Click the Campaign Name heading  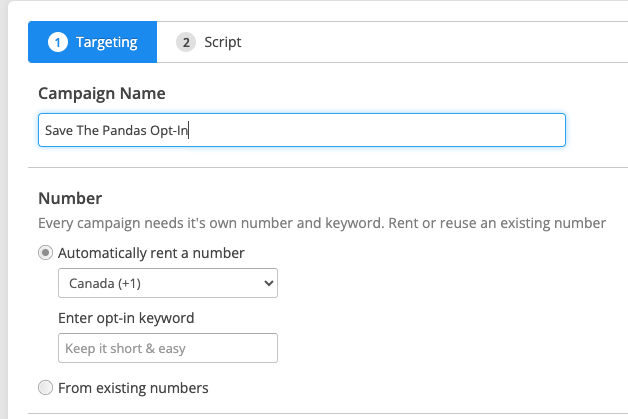pyautogui.click(x=102, y=93)
